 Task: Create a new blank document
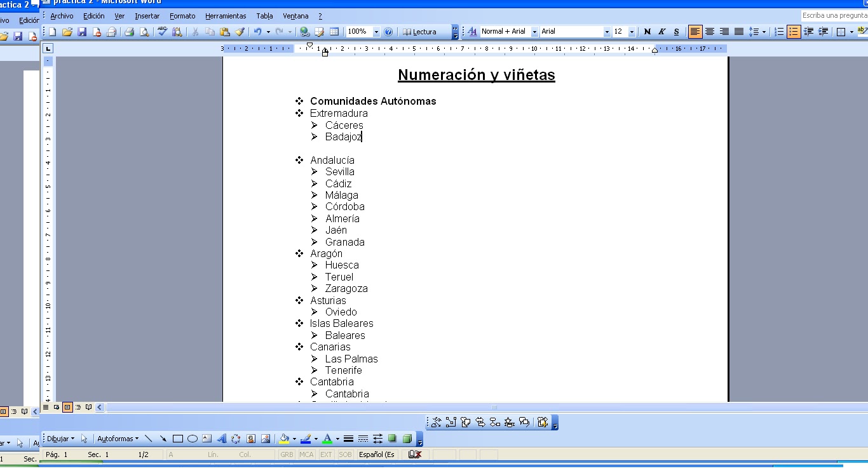[x=52, y=32]
